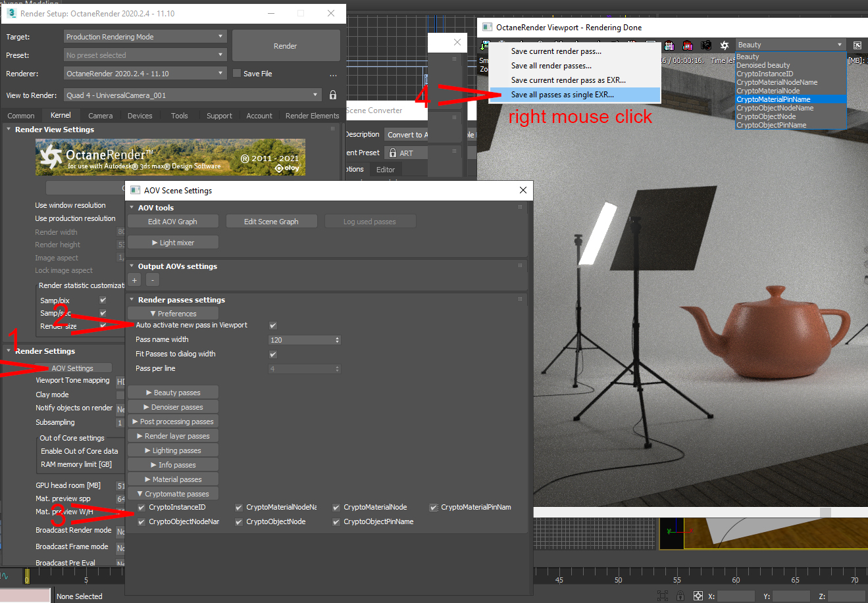Expand the Post processing passes section
Screen dimensions: 868x603
point(173,422)
